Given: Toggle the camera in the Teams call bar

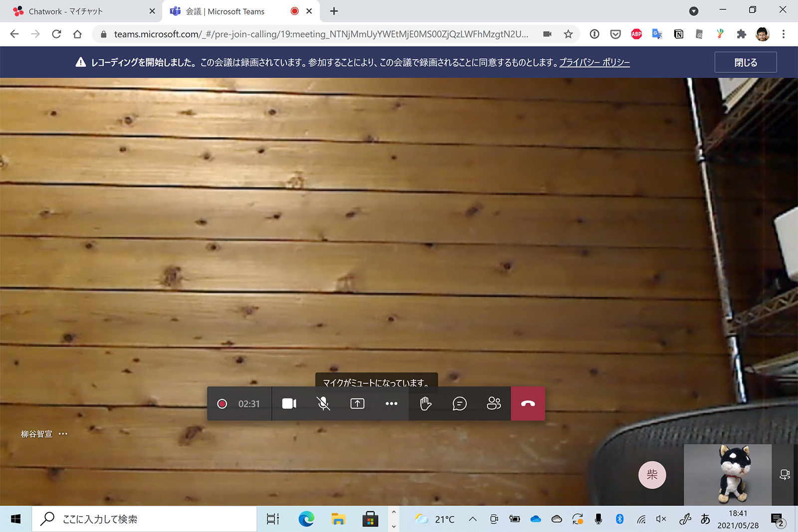Looking at the screenshot, I should [289, 403].
